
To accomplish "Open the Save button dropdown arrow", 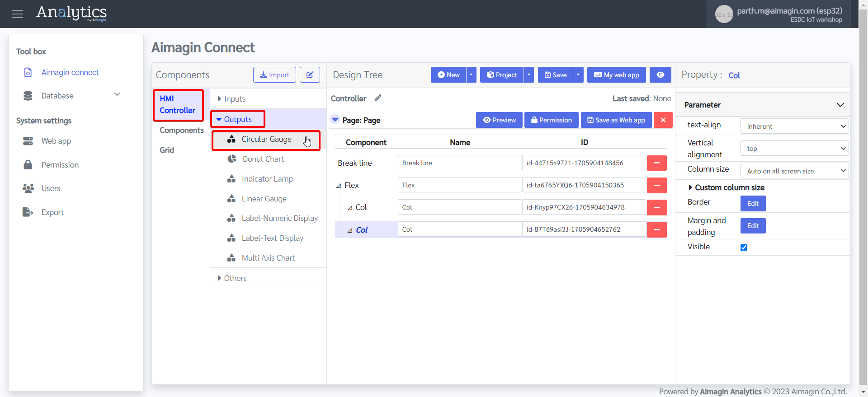I will pos(578,75).
